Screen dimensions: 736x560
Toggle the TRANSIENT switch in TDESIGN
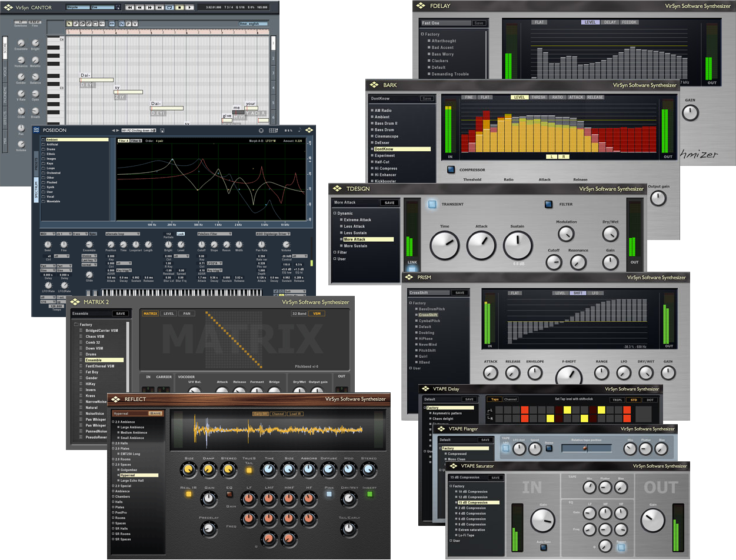[x=432, y=204]
